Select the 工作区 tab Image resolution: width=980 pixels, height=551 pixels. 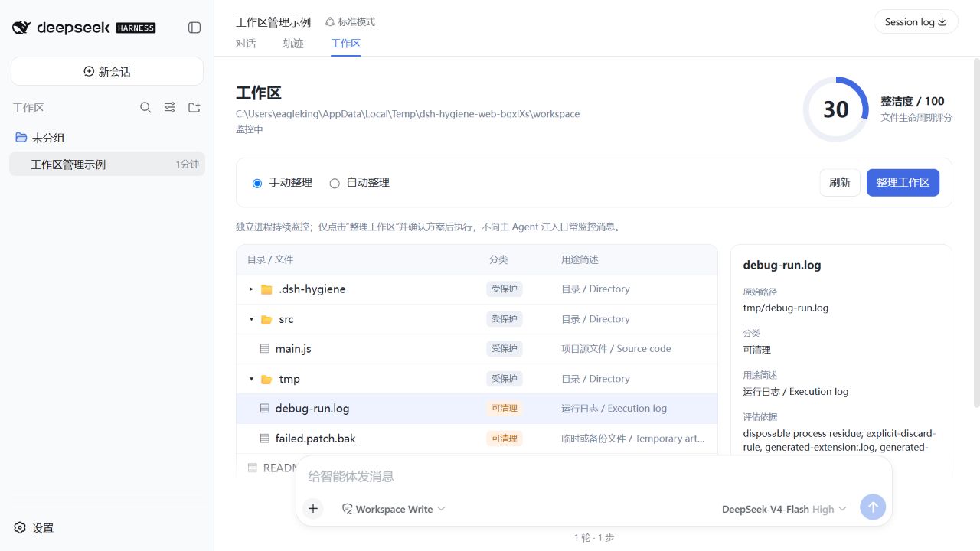point(345,44)
